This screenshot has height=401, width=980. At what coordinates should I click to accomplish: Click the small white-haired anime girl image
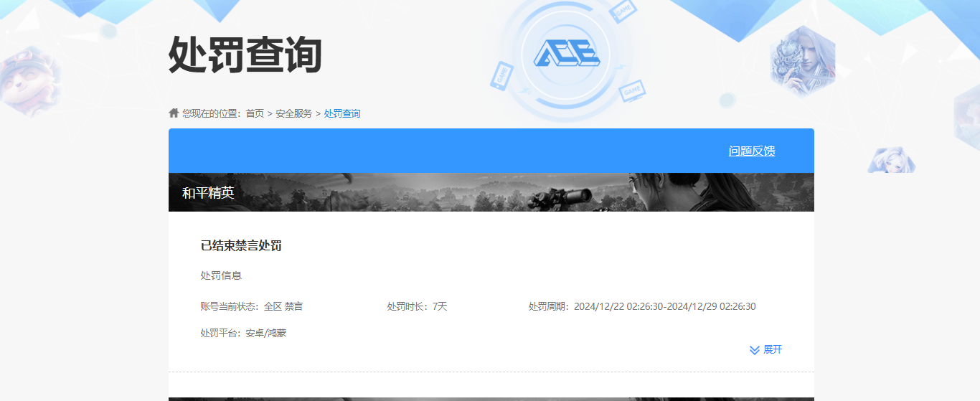(x=891, y=160)
